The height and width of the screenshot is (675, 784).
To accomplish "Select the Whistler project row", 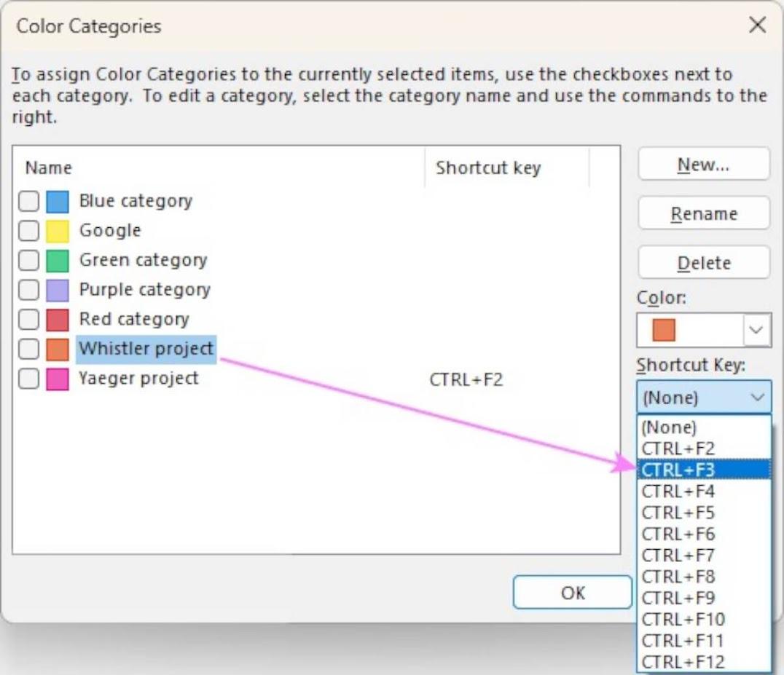I will [x=146, y=349].
